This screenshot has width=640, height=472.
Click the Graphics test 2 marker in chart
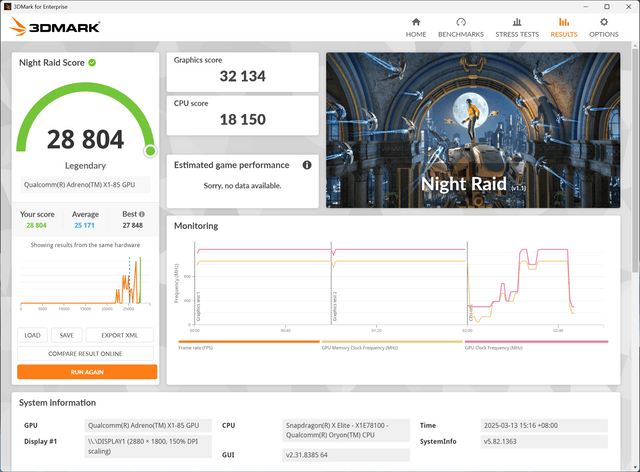pyautogui.click(x=335, y=306)
